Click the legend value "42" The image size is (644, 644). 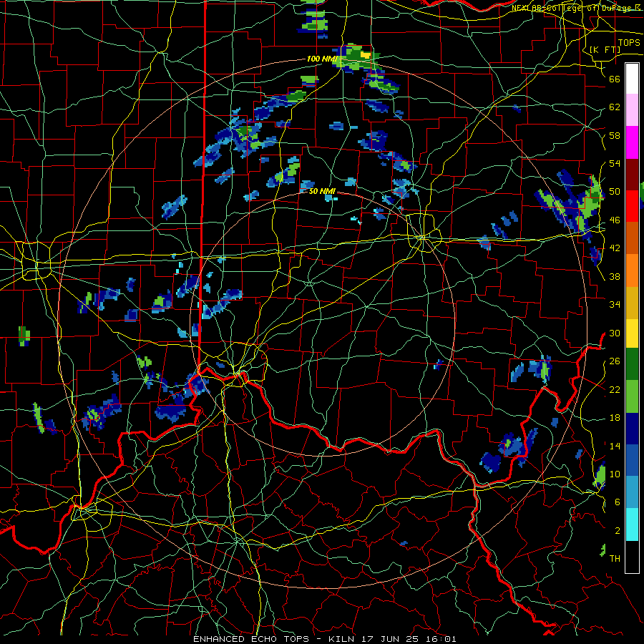615,248
